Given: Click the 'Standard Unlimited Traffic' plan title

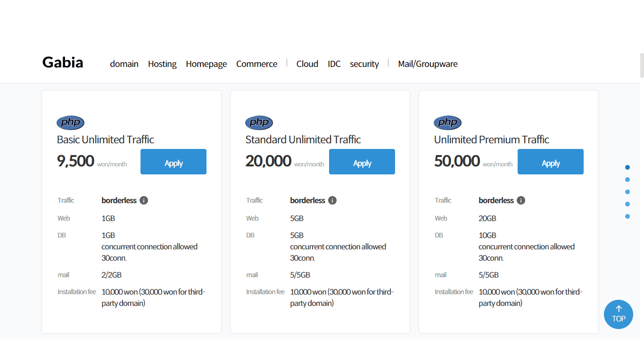Looking at the screenshot, I should pos(303,140).
